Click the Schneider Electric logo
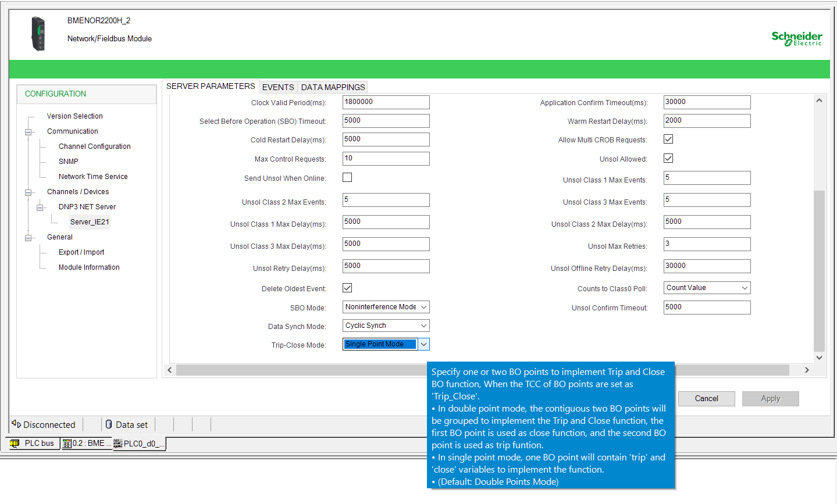Screen dimensions: 837x504 pos(797,38)
